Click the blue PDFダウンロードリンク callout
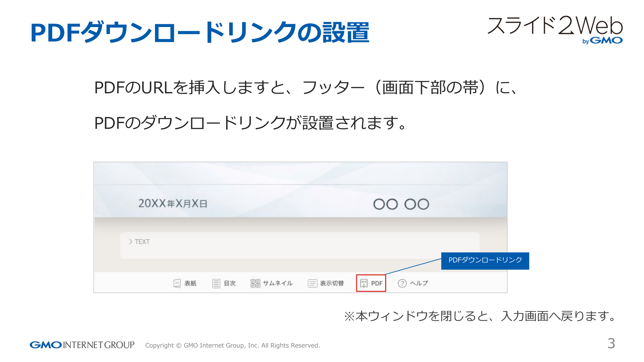 486,260
